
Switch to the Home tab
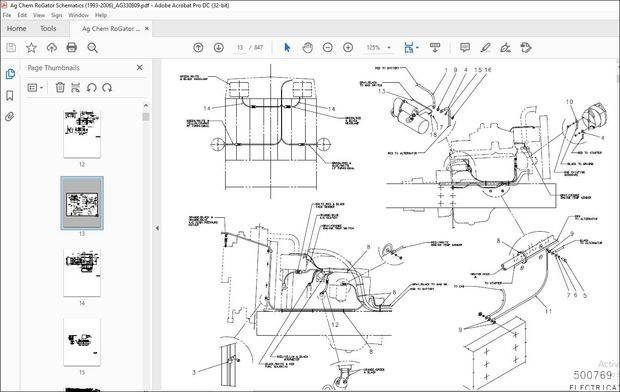[17, 28]
